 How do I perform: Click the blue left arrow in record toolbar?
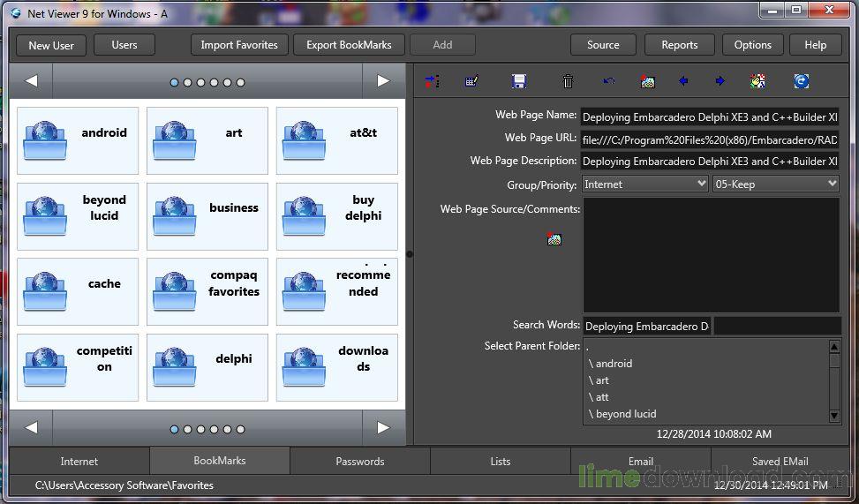point(683,81)
